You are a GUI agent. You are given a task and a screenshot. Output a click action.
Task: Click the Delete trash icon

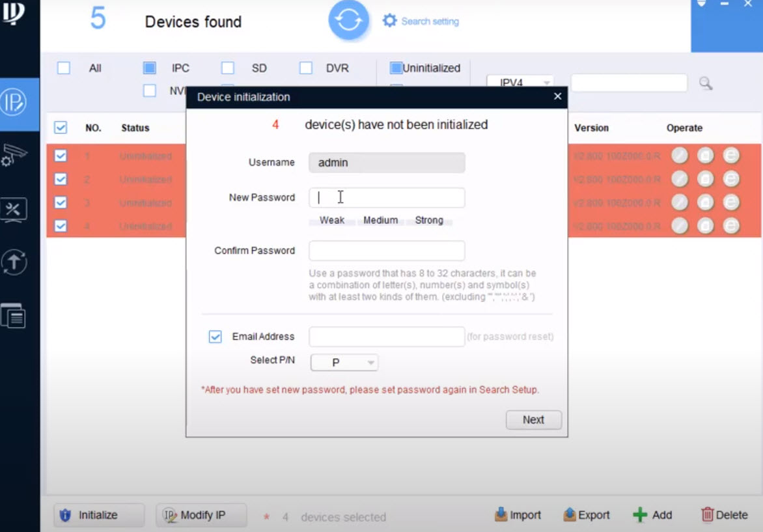(x=707, y=514)
